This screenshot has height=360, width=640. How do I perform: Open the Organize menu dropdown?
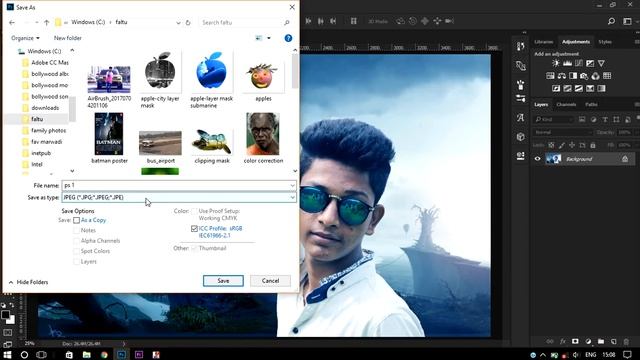[25, 38]
